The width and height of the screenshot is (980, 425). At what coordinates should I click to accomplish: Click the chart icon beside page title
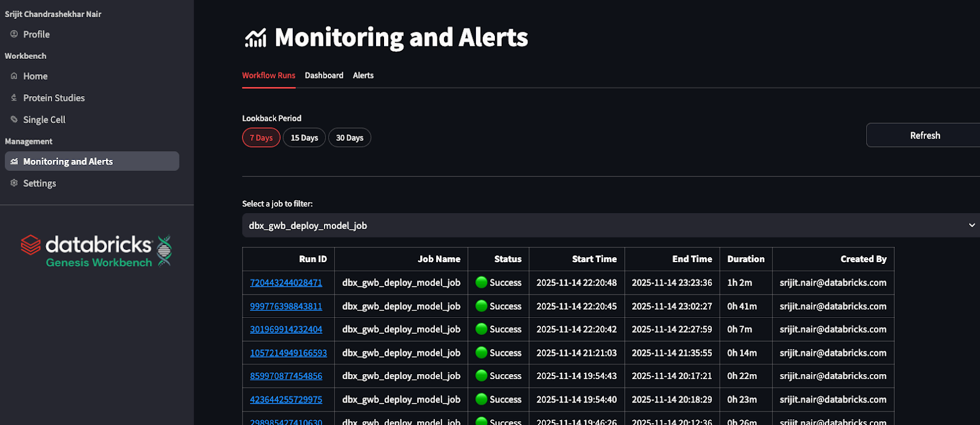pos(255,38)
